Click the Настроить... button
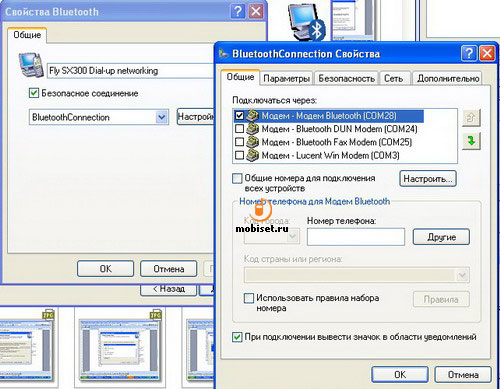This screenshot has width=500, height=389. click(x=428, y=179)
